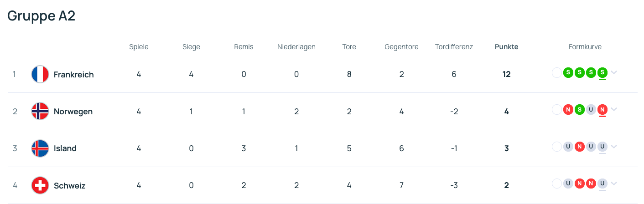This screenshot has height=204, width=644.
Task: Click Norwegen's green S win badge
Action: (x=579, y=109)
